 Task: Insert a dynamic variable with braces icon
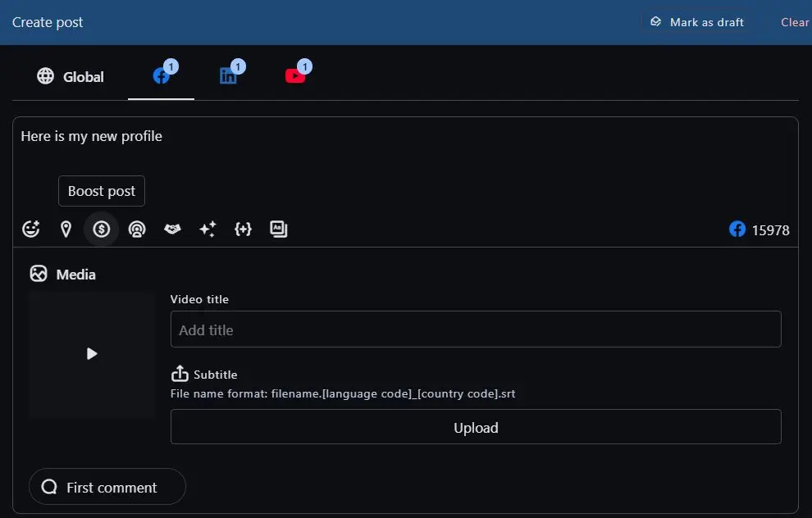point(243,229)
